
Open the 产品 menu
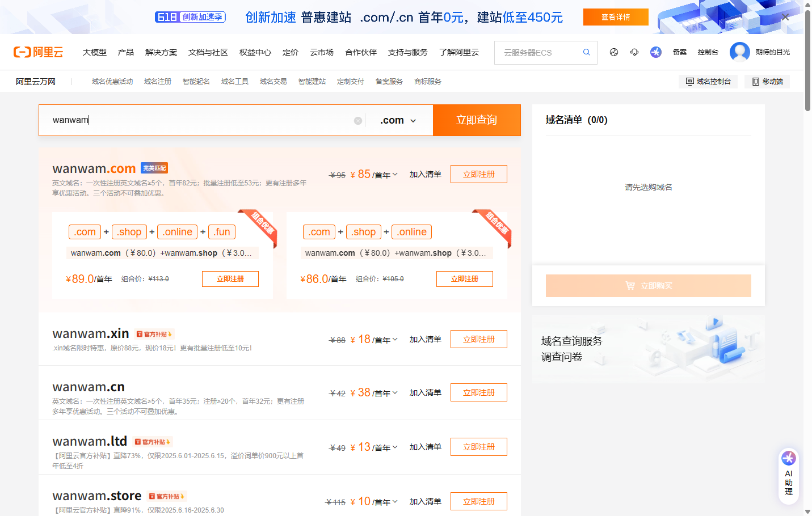pyautogui.click(x=126, y=52)
